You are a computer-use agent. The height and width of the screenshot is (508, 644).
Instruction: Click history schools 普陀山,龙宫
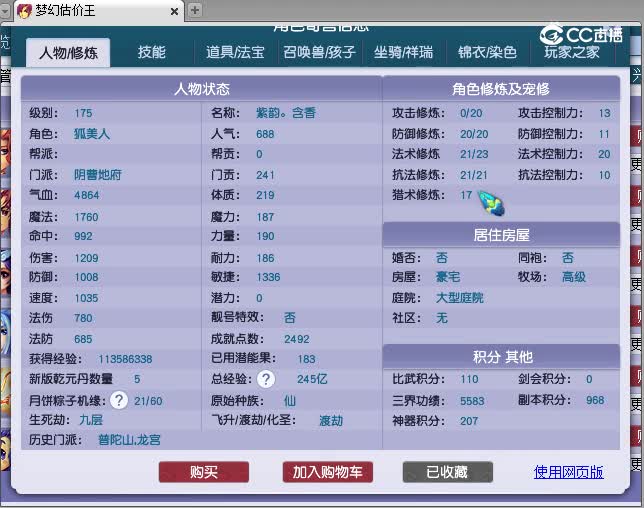click(129, 440)
